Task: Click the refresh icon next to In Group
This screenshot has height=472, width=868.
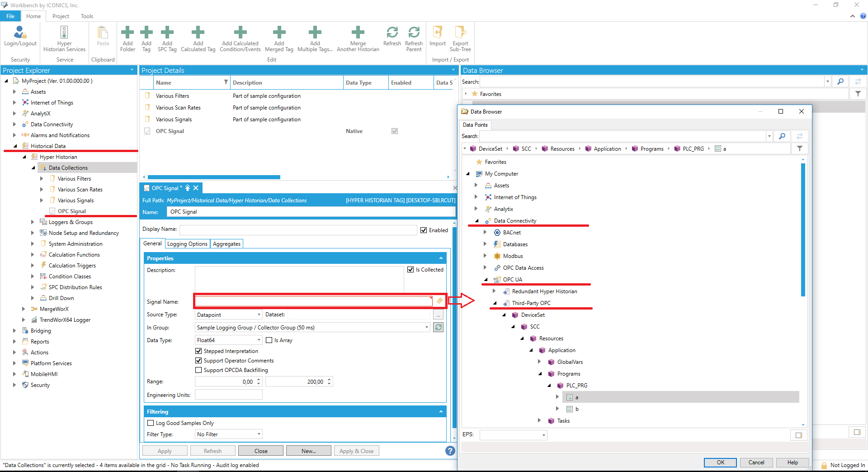Action: pos(438,327)
